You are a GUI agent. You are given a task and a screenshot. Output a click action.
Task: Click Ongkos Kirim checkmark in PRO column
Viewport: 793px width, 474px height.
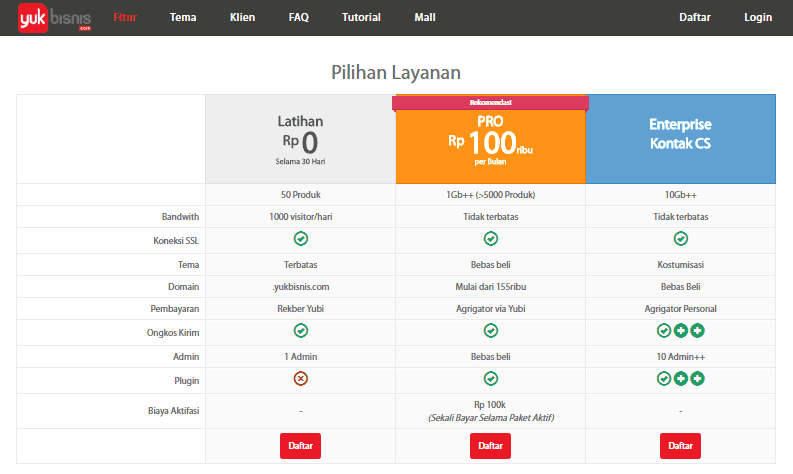click(x=490, y=330)
